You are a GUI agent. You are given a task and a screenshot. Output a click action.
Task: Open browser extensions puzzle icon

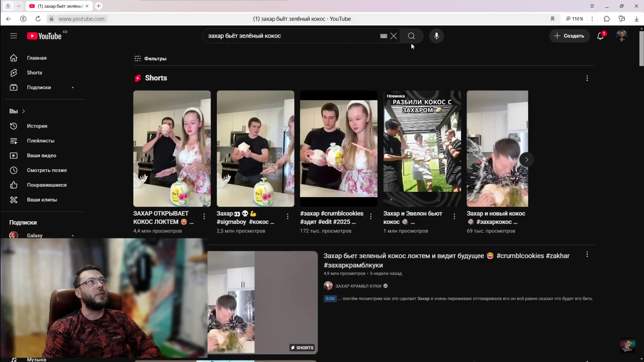pyautogui.click(x=607, y=19)
